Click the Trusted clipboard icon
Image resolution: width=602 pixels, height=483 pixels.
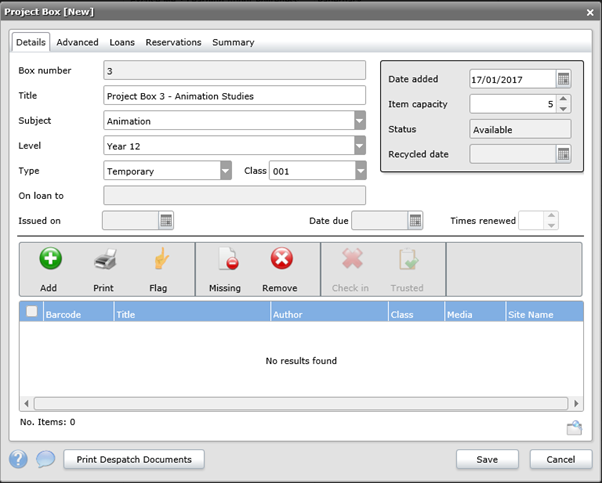(x=408, y=259)
